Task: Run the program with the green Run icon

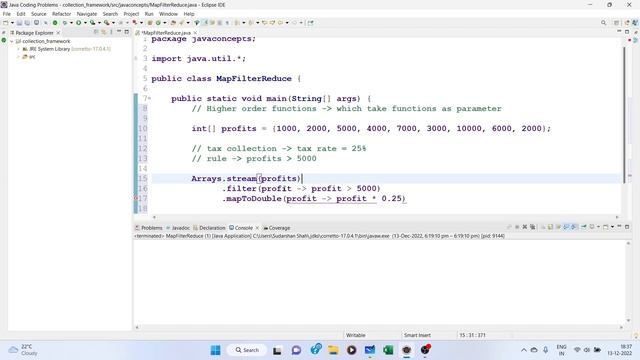Action: click(x=78, y=23)
